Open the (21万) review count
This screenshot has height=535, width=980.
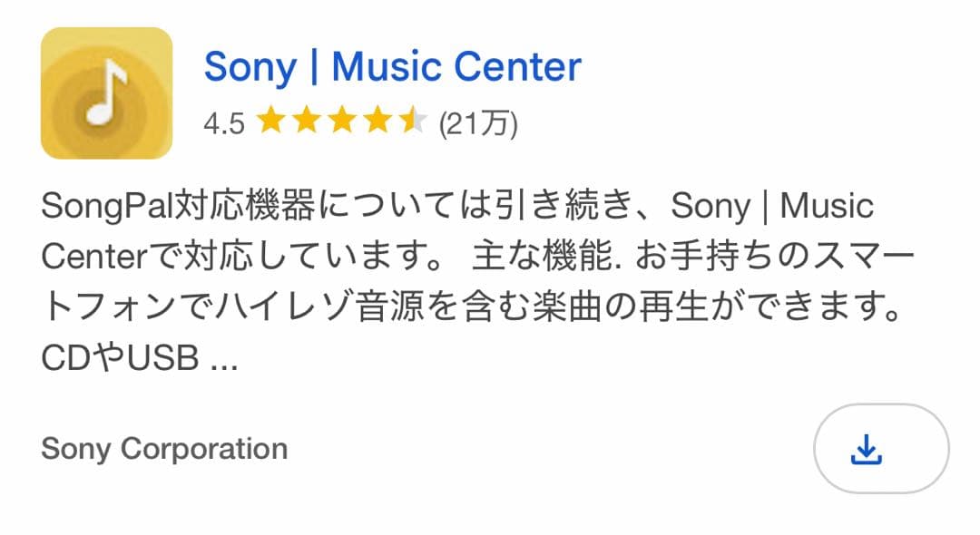click(x=478, y=123)
